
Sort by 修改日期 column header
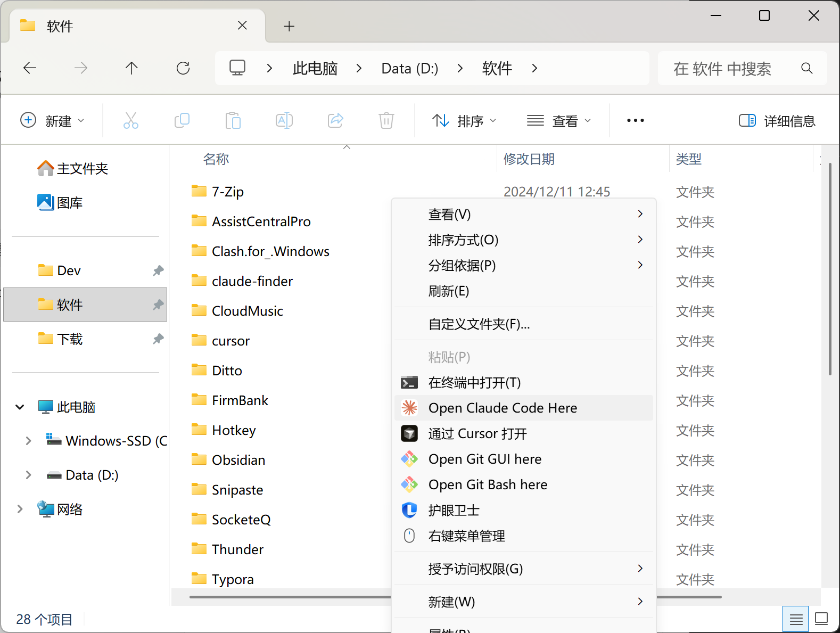click(529, 159)
